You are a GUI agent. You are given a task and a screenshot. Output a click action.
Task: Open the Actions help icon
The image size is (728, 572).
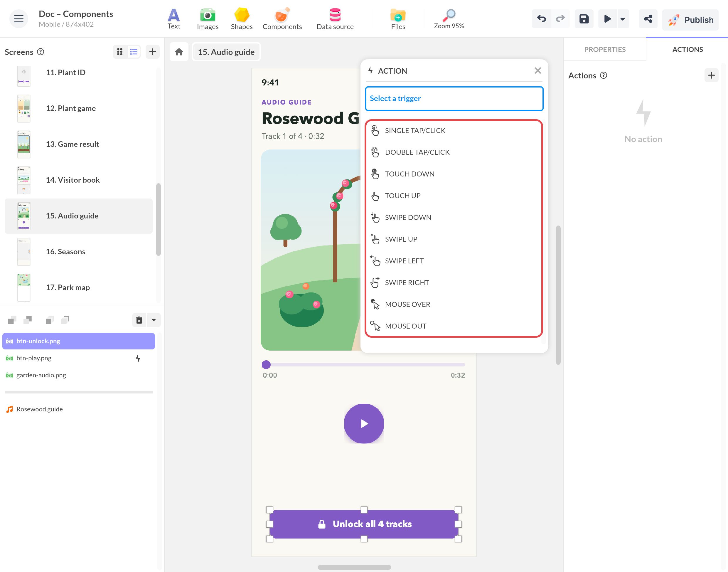point(604,75)
